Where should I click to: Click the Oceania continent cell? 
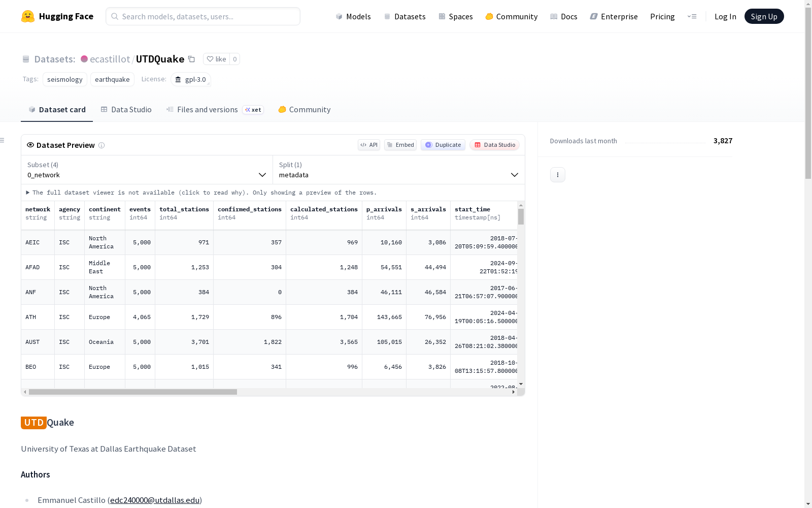105,342
